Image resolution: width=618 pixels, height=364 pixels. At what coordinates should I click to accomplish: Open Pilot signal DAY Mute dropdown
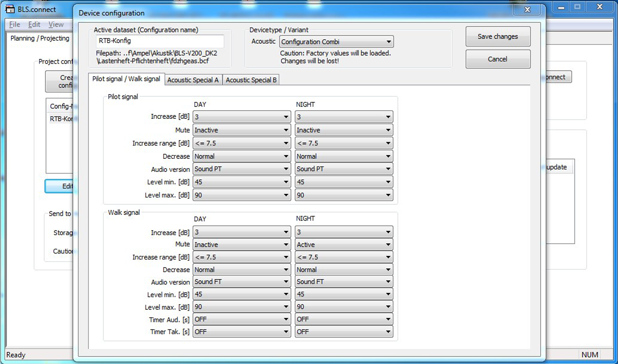[x=242, y=130]
